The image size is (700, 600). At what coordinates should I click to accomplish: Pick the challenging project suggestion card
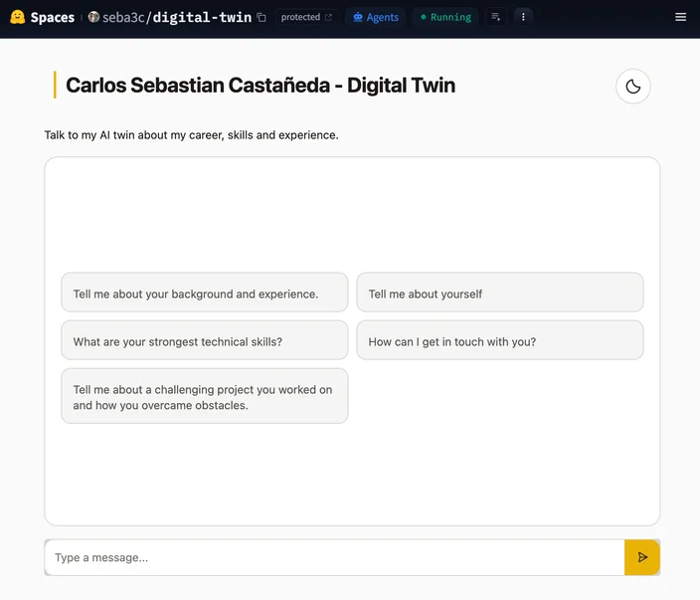click(x=205, y=396)
